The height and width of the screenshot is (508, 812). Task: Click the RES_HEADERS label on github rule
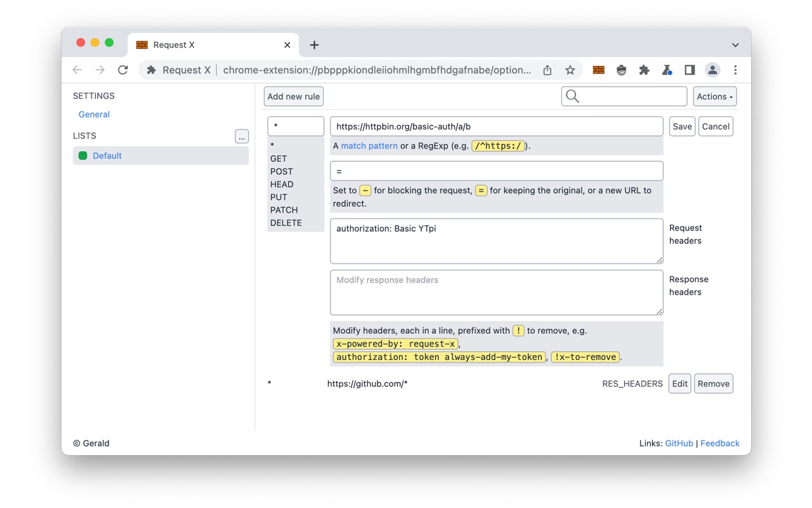[x=632, y=384]
